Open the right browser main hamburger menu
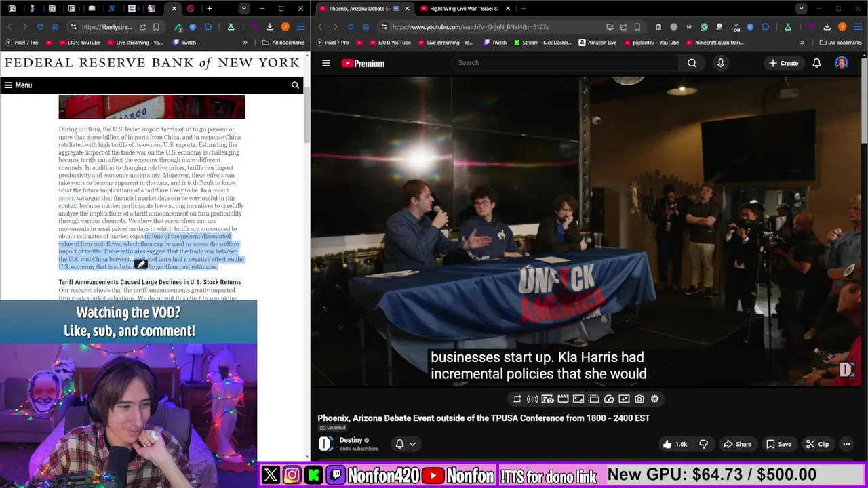The image size is (868, 488). (858, 27)
